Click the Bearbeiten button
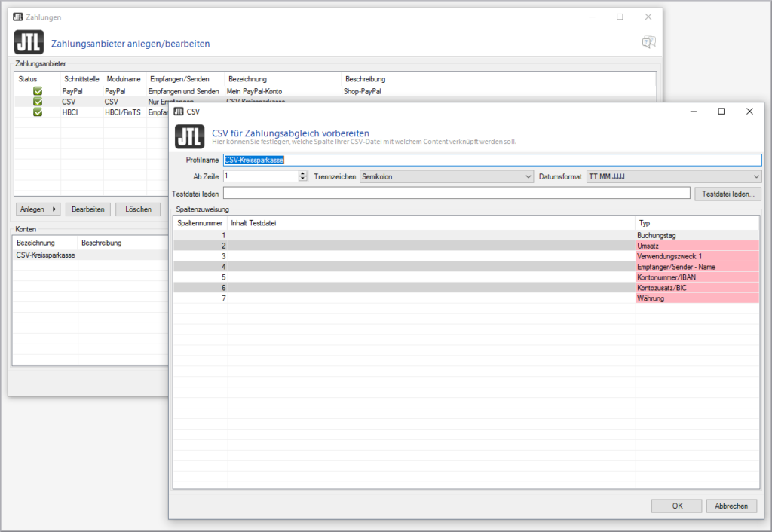Image resolution: width=772 pixels, height=532 pixels. 89,209
